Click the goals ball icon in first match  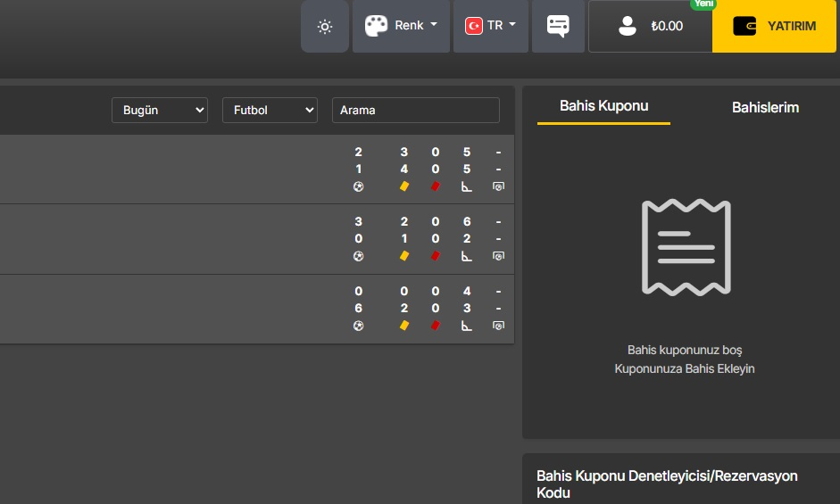pos(358,186)
